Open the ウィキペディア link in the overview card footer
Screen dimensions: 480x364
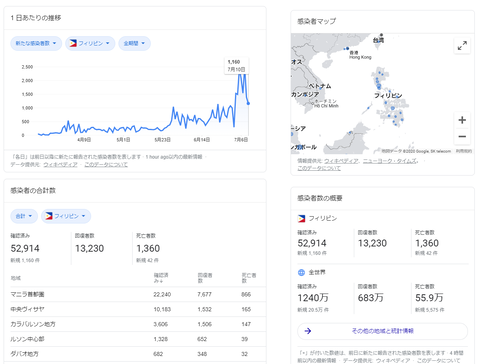pyautogui.click(x=393, y=361)
